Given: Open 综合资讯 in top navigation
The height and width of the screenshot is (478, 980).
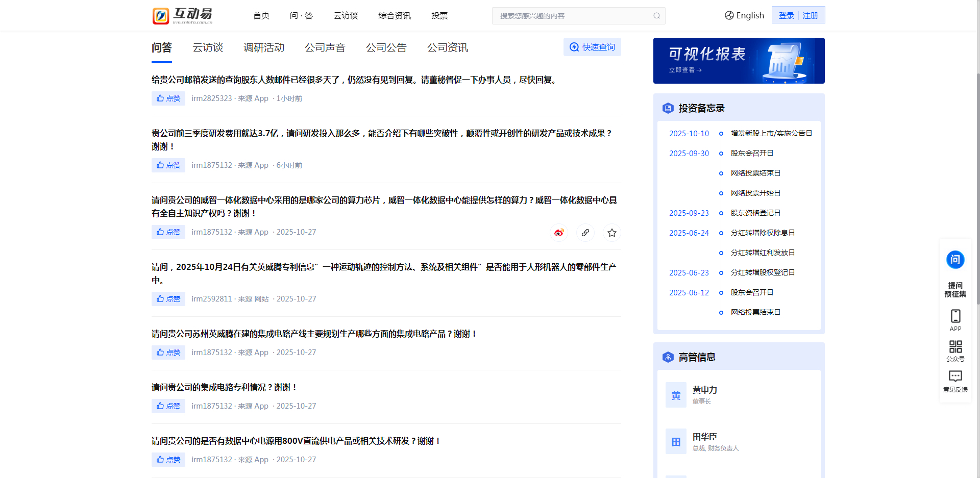Looking at the screenshot, I should point(394,16).
